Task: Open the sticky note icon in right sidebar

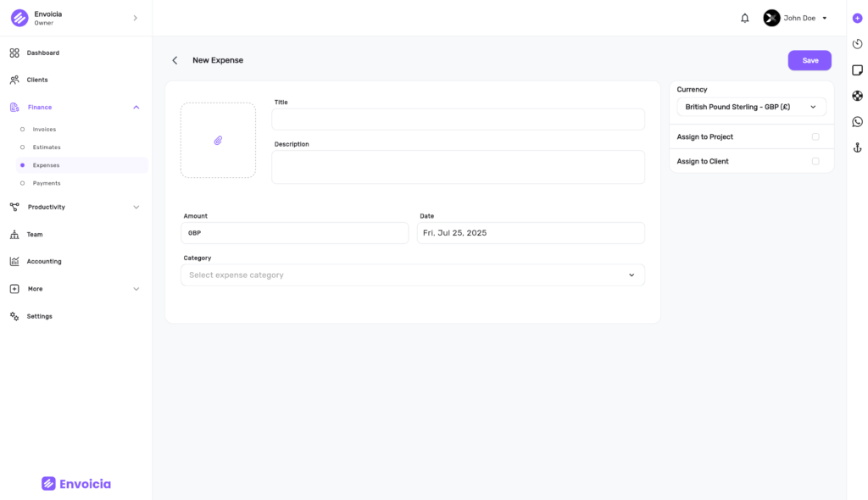Action: click(x=857, y=69)
